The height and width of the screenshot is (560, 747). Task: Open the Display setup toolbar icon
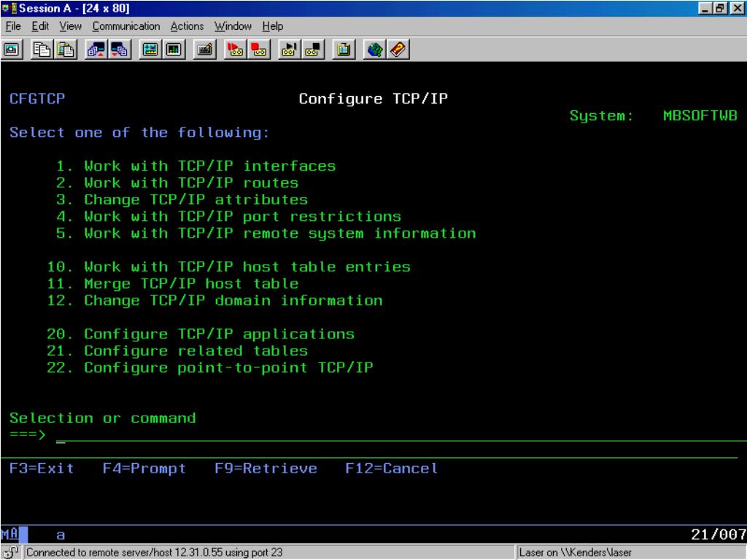[x=150, y=50]
